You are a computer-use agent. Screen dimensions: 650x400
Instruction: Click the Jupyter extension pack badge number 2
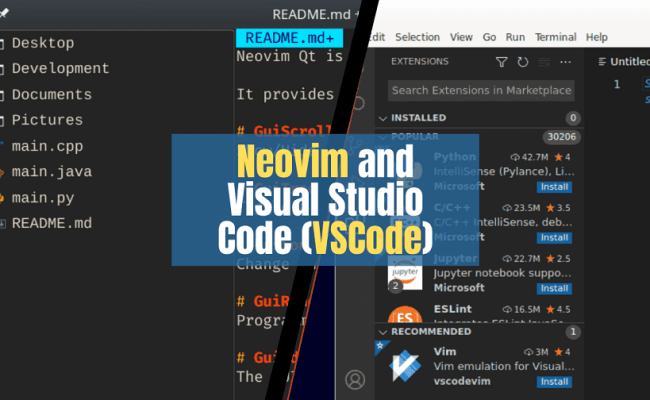395,286
